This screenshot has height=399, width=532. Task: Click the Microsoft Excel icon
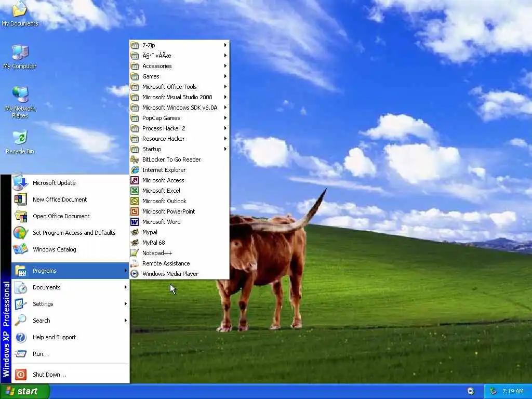[135, 191]
